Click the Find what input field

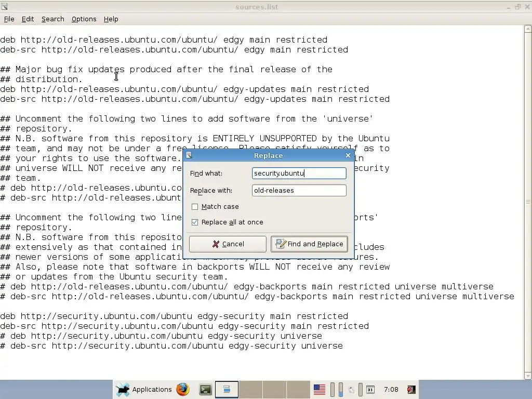click(x=299, y=173)
